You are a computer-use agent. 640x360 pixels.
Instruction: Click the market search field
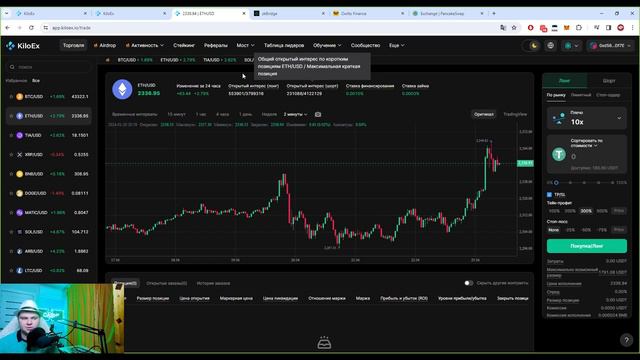point(49,67)
